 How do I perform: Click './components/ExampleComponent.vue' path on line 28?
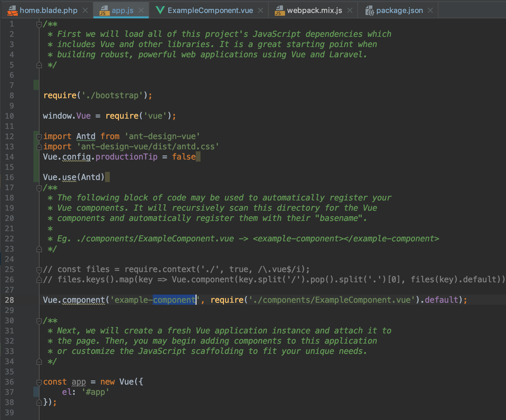[x=332, y=300]
